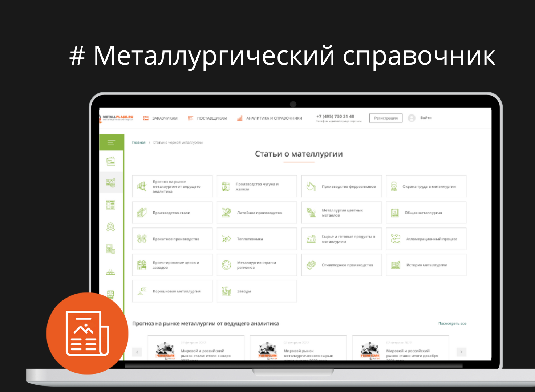The width and height of the screenshot is (535, 392).
Task: Click the Статьи о черной металлургии breadcrumb
Action: pyautogui.click(x=178, y=142)
